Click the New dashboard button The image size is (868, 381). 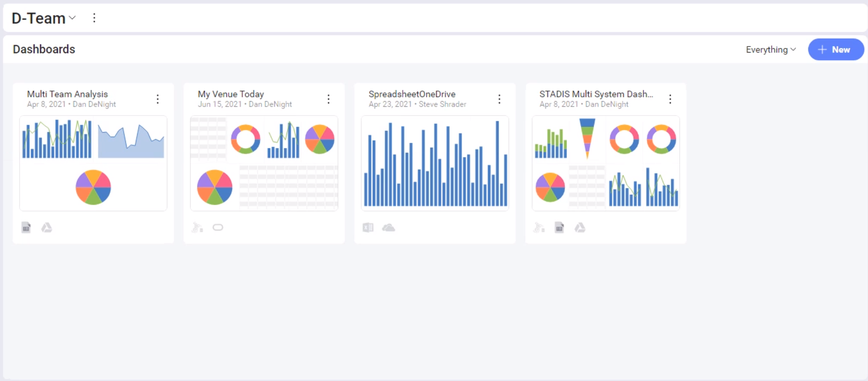click(x=835, y=50)
